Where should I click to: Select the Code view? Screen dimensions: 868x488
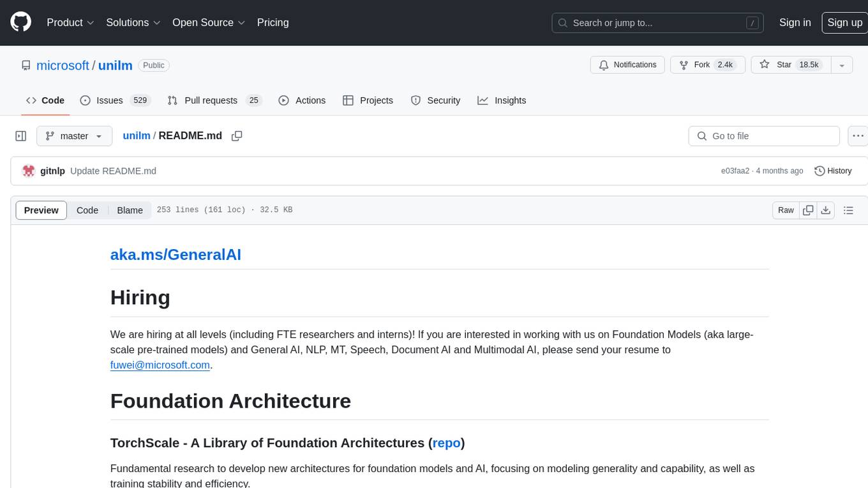[x=87, y=210]
